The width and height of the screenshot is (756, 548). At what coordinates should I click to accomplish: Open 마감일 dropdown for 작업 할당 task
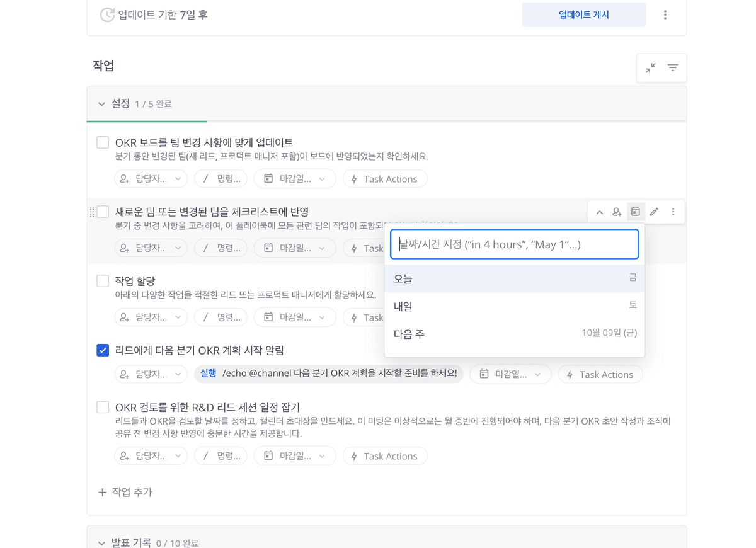(x=295, y=317)
